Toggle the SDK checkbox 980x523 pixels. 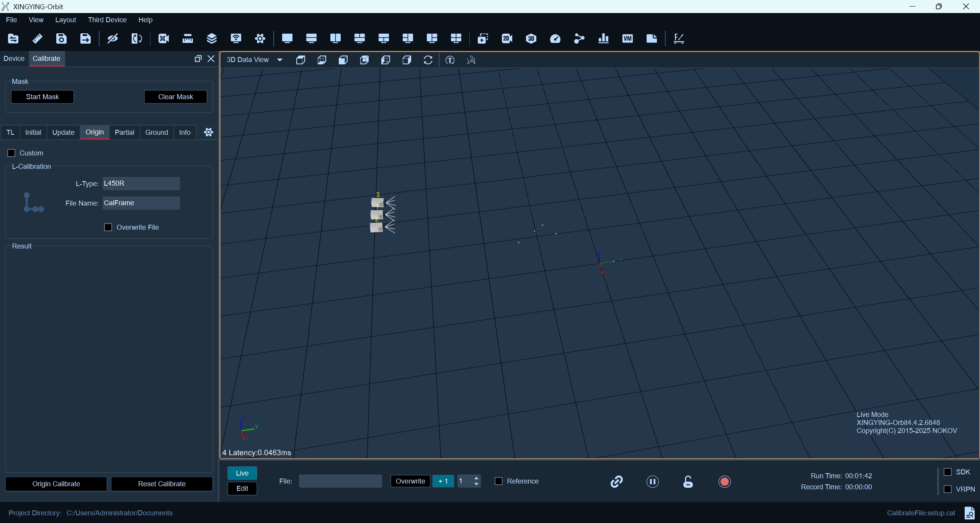(x=948, y=472)
